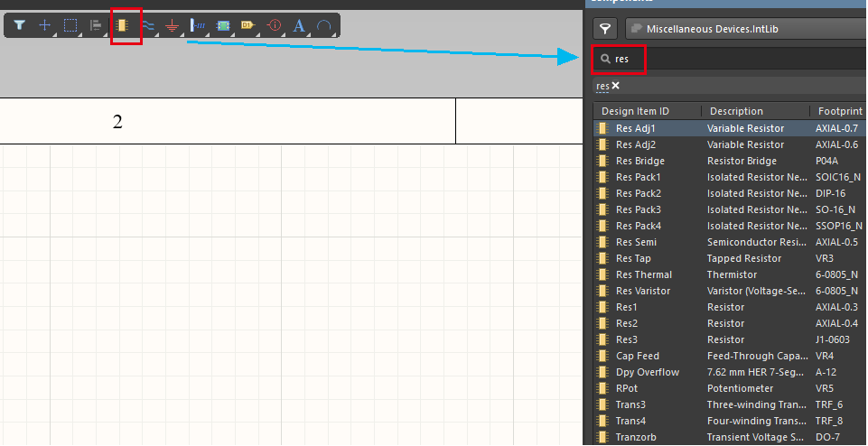Select the Tranzorb component
The height and width of the screenshot is (446, 868).
(731, 437)
